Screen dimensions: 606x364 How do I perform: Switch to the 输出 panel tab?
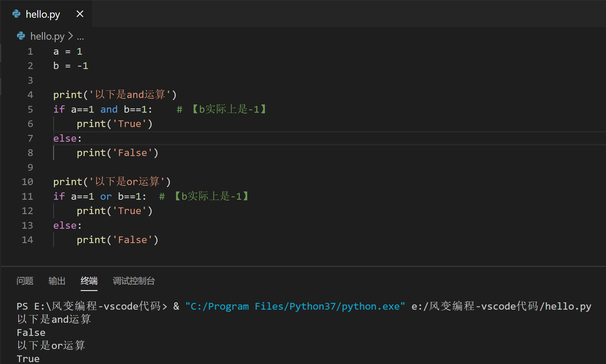coord(57,281)
